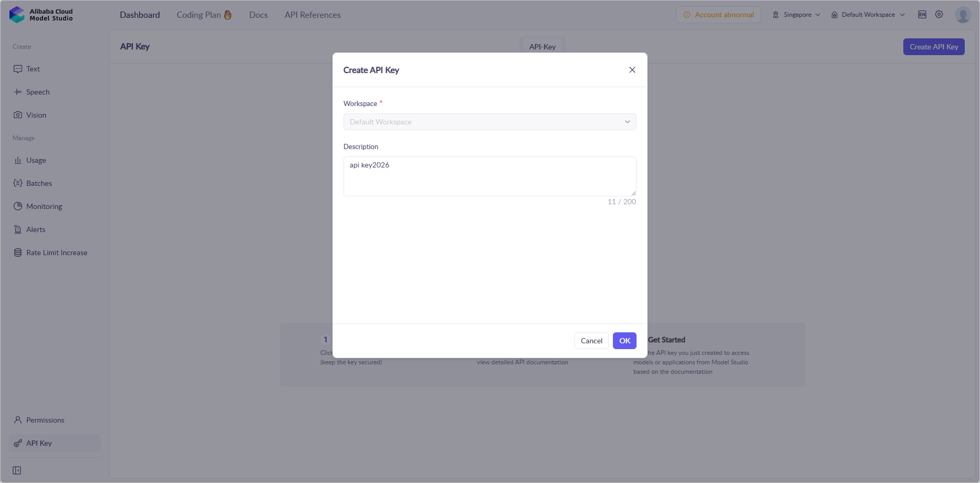
Task: Expand the Workspace dropdown in dialog
Action: pos(489,122)
